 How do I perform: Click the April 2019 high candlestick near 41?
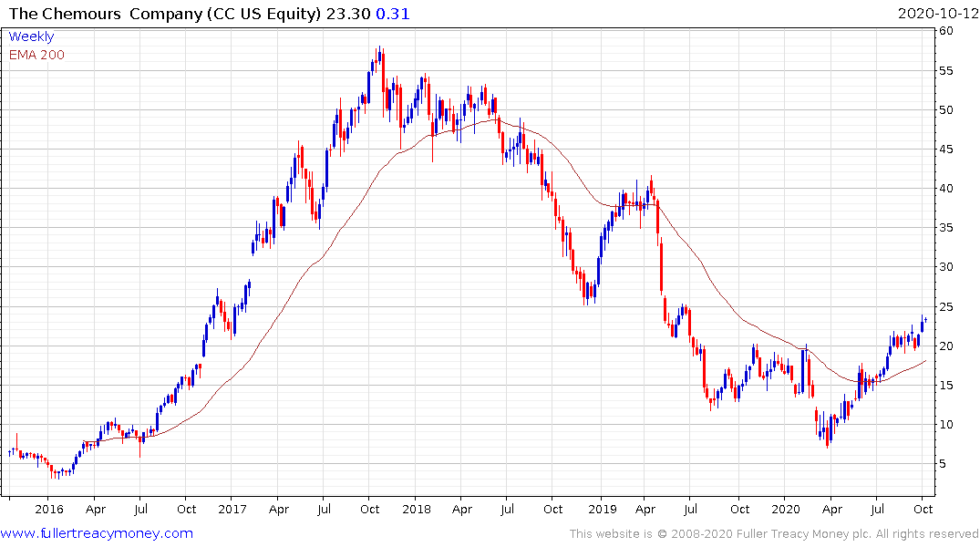click(x=651, y=186)
